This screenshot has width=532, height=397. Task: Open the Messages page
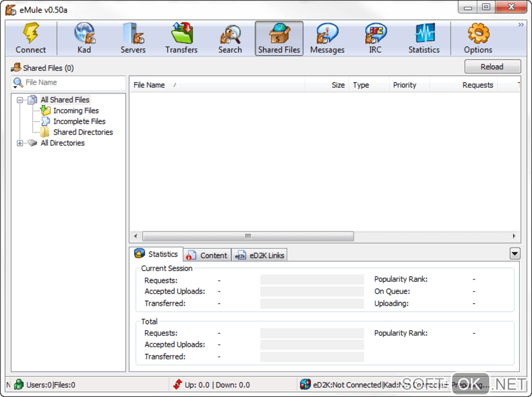tap(327, 38)
